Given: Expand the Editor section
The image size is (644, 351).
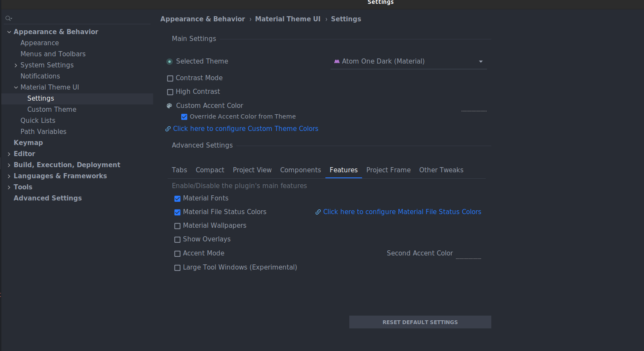Looking at the screenshot, I should click(x=9, y=154).
